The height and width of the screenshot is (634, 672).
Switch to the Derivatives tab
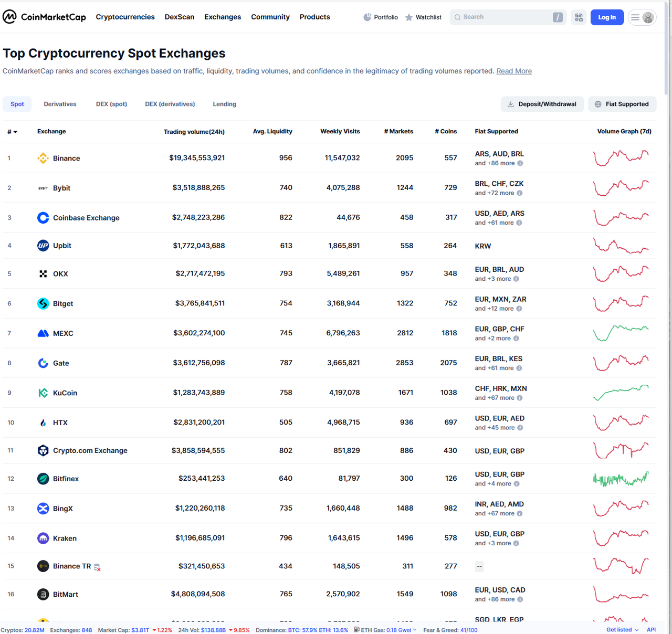coord(60,104)
